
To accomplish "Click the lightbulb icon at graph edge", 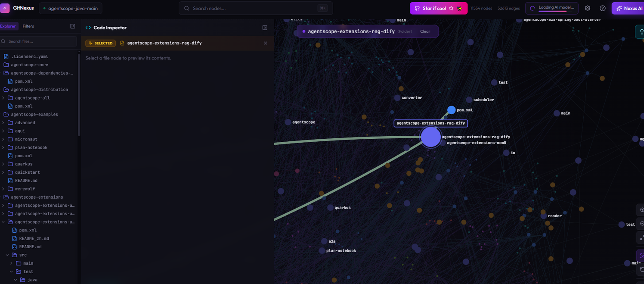I will (x=641, y=32).
